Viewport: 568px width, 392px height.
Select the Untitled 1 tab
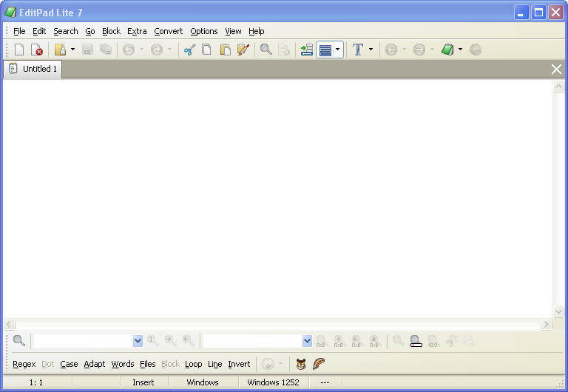point(33,69)
